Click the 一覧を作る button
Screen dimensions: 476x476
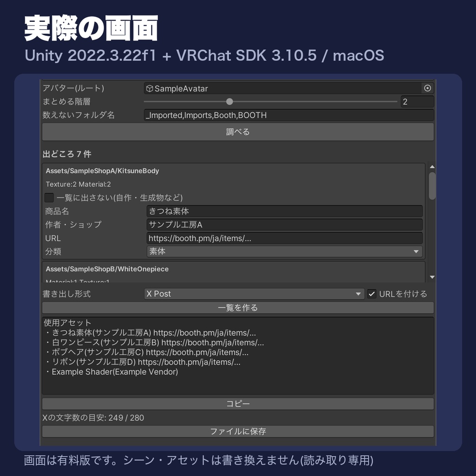(x=238, y=308)
